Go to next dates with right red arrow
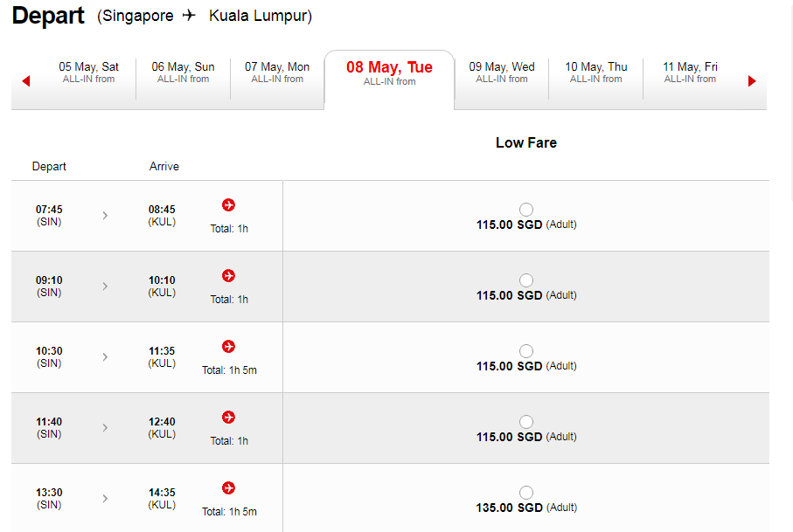Image resolution: width=793 pixels, height=532 pixels. (752, 81)
